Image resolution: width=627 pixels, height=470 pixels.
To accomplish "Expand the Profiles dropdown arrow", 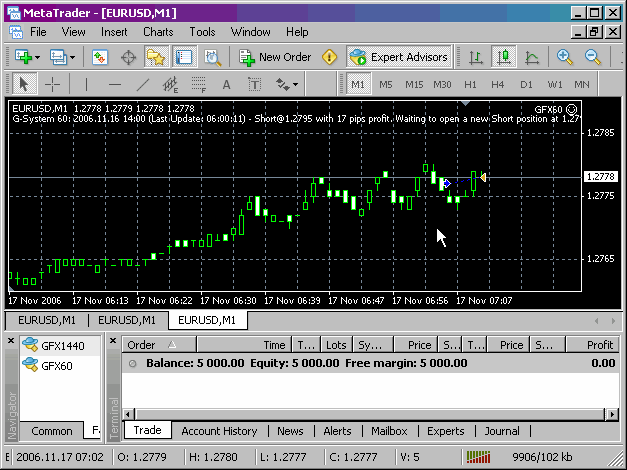I will pyautogui.click(x=72, y=58).
